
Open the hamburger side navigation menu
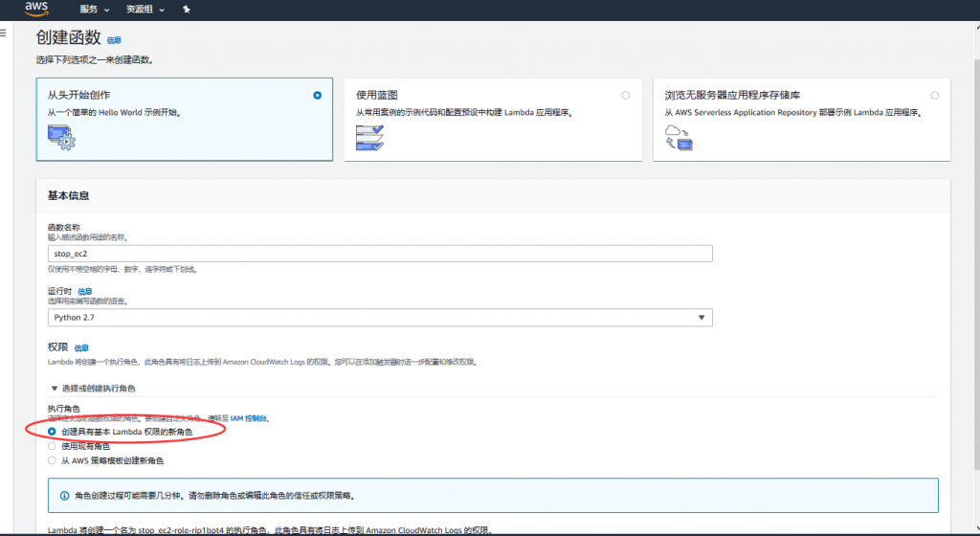(4, 33)
